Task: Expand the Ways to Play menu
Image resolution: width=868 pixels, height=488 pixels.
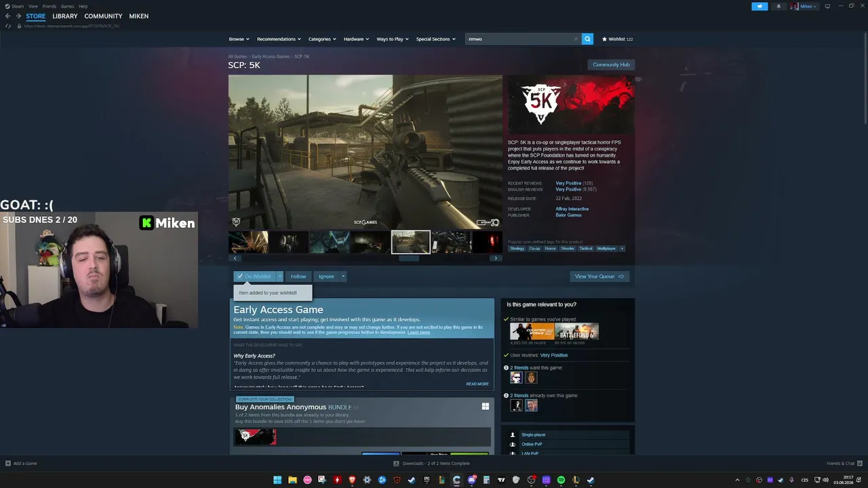Action: pyautogui.click(x=393, y=39)
